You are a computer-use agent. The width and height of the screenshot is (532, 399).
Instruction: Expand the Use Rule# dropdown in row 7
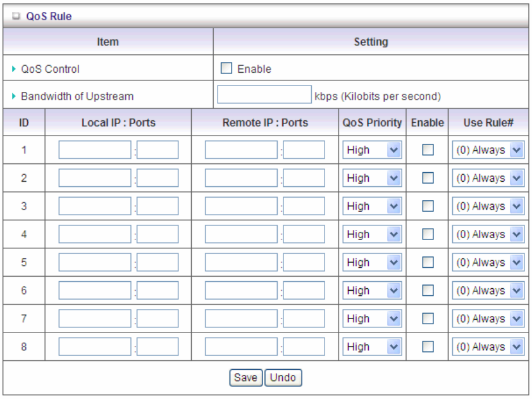tap(487, 319)
